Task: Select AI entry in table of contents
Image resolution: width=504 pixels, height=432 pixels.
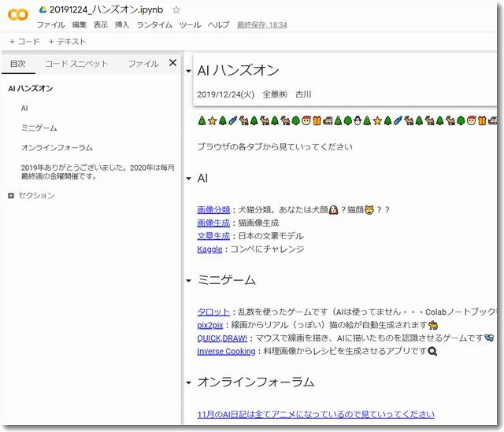Action: pos(24,109)
